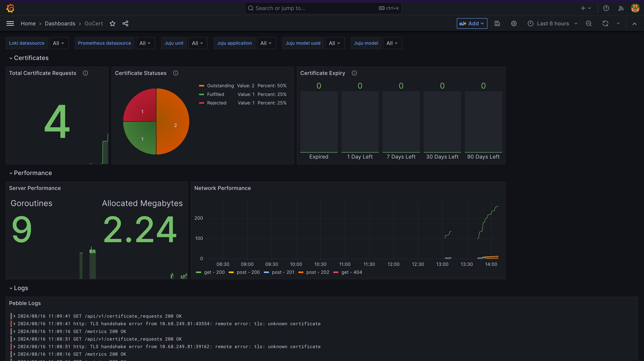Click the Grafana logo icon

point(10,8)
